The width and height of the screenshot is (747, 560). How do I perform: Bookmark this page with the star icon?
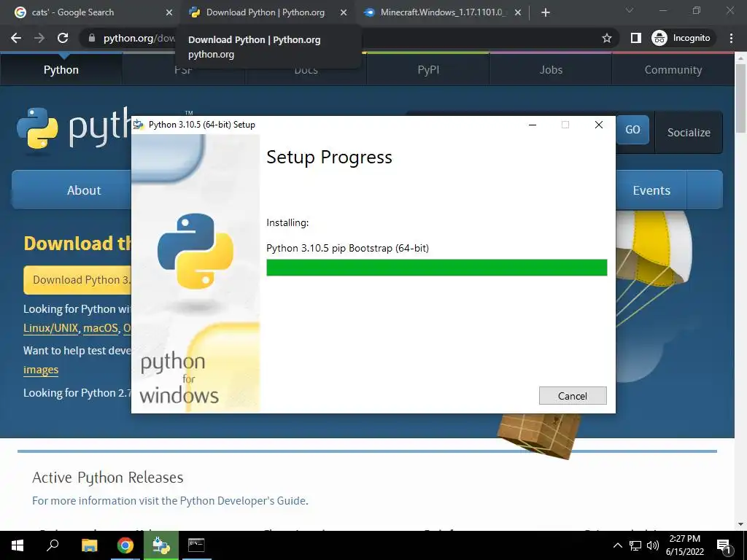tap(606, 38)
